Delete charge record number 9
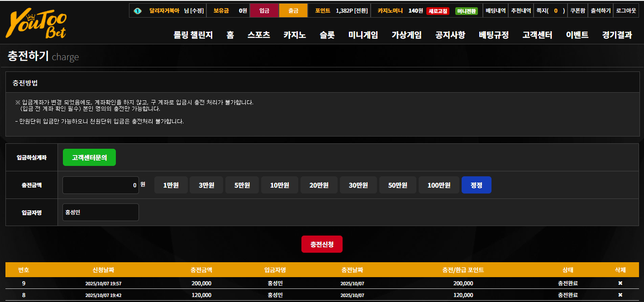 coord(620,283)
